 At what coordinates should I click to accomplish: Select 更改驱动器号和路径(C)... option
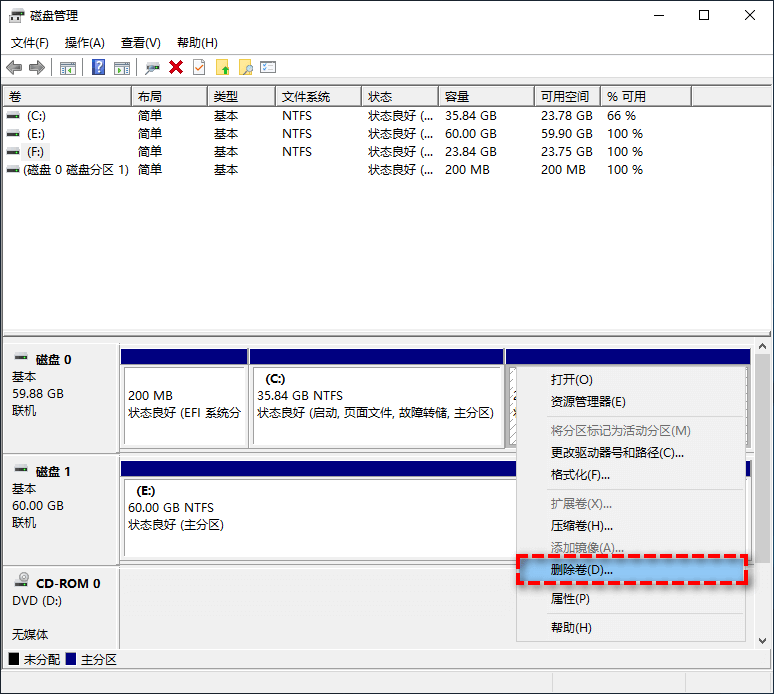630,453
